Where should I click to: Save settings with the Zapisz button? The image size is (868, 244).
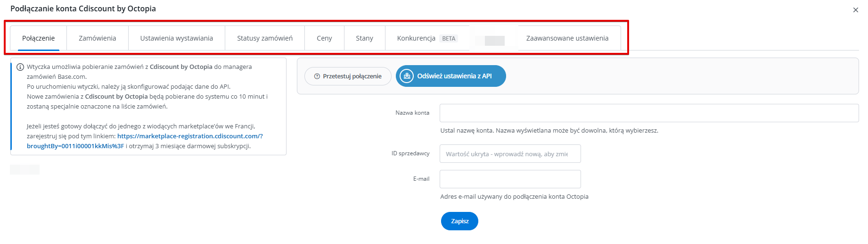point(459,221)
